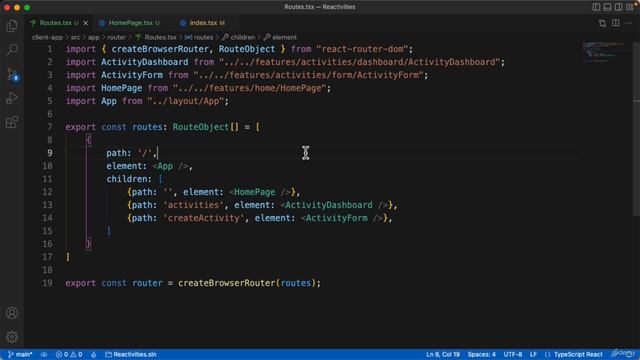Viewport: 640px width, 360px height.
Task: Click the <App /> element on line 10
Action: click(x=170, y=166)
